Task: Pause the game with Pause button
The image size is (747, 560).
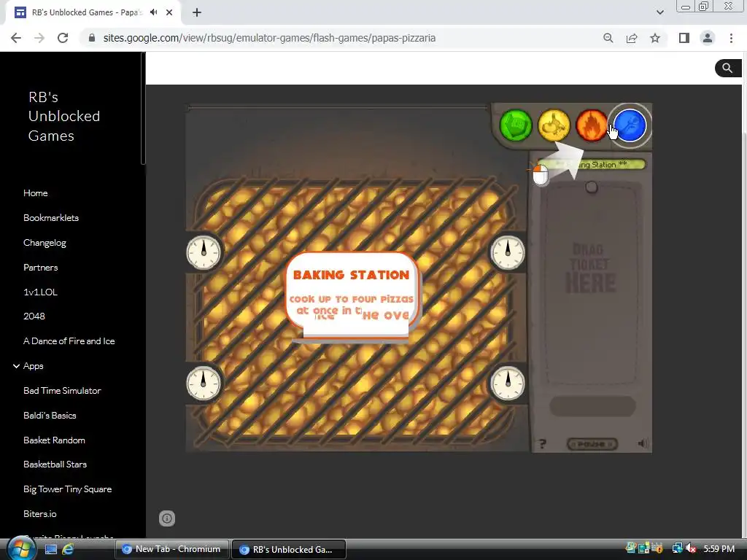Action: click(592, 444)
